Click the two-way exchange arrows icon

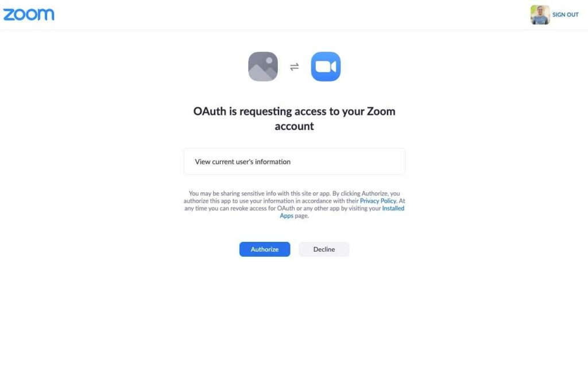click(295, 67)
